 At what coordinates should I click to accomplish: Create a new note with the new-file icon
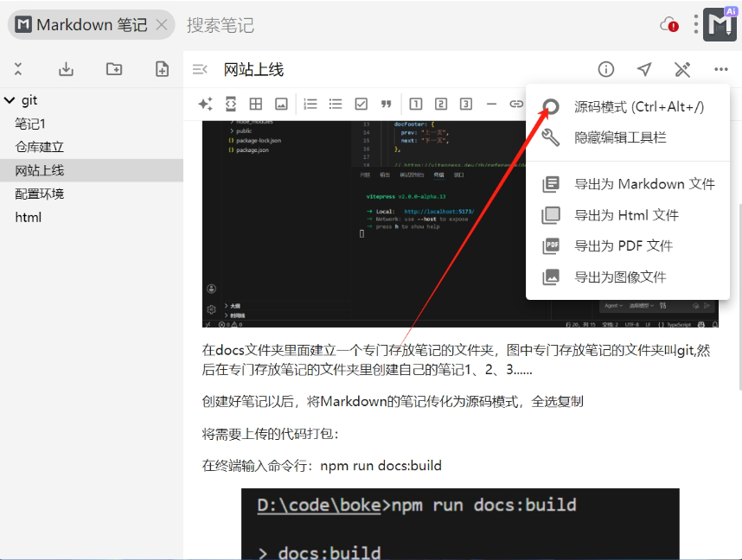[x=162, y=68]
